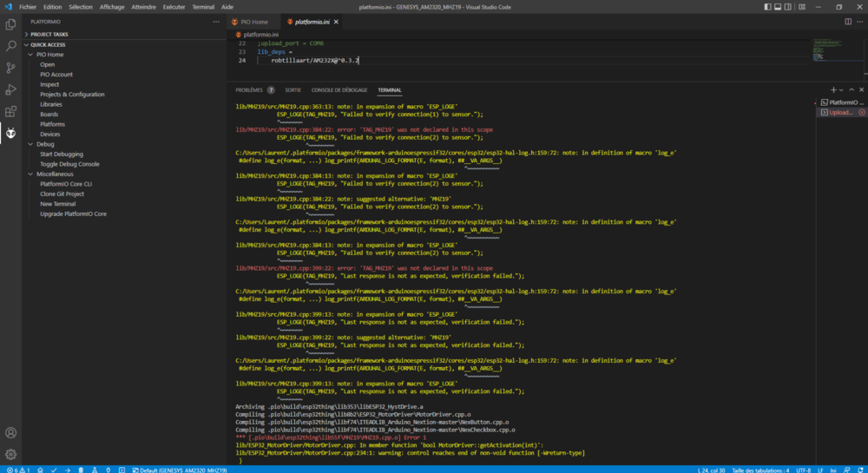
Task: Open Source Control view in activity bar
Action: [10, 68]
